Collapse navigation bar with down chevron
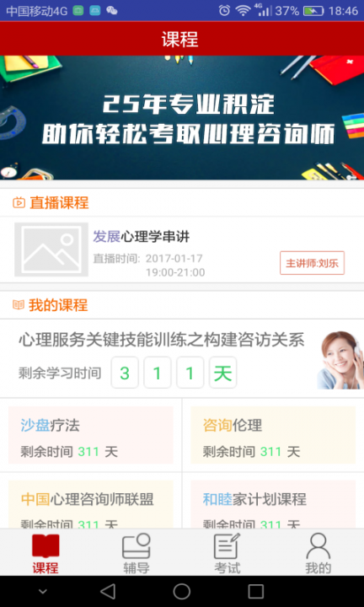 (x=42, y=592)
